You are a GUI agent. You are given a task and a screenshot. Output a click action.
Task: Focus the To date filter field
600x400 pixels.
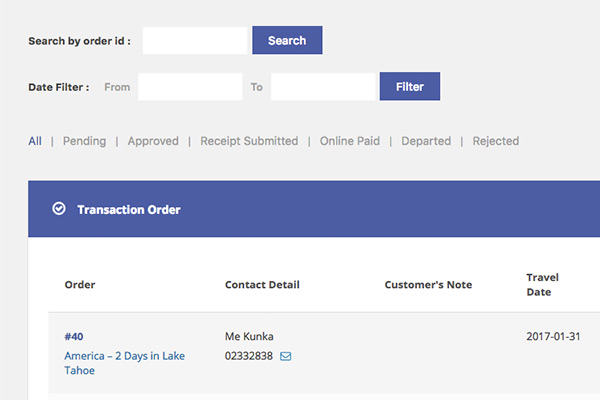[x=323, y=87]
